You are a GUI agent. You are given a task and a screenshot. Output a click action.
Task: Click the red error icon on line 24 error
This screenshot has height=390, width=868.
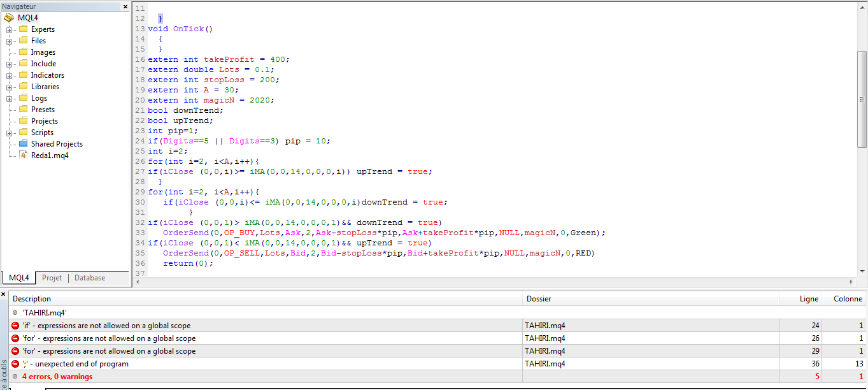[x=15, y=326]
